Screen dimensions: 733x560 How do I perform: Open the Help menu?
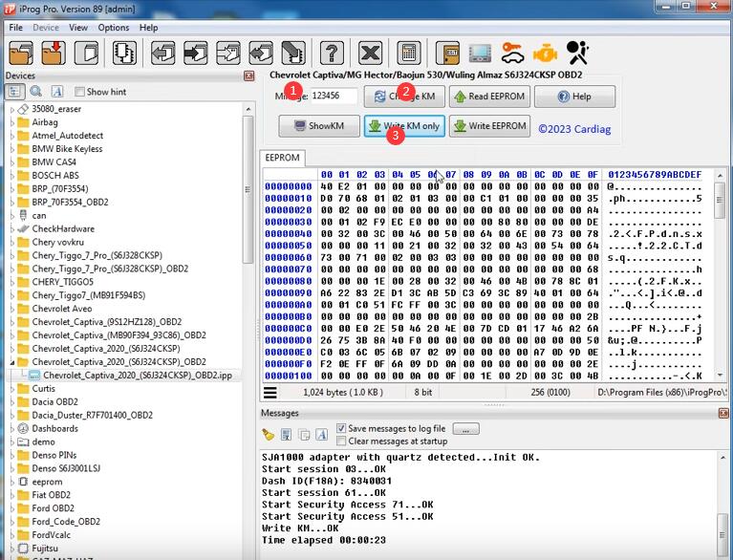tap(149, 28)
